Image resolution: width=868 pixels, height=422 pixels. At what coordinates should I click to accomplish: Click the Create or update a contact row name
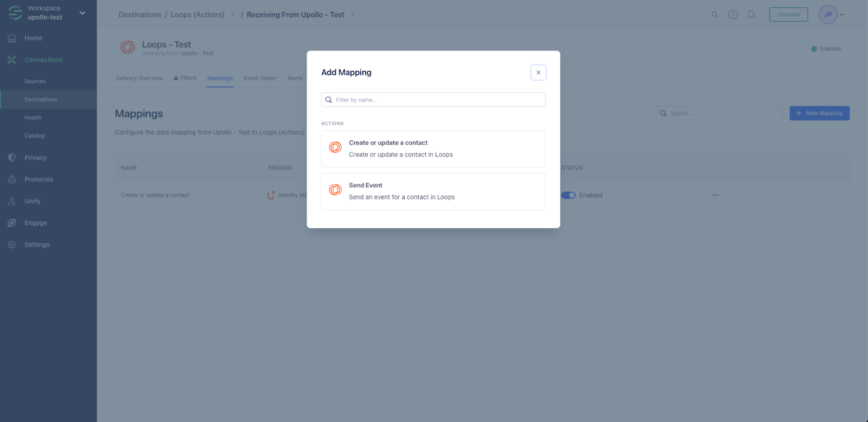pyautogui.click(x=155, y=195)
